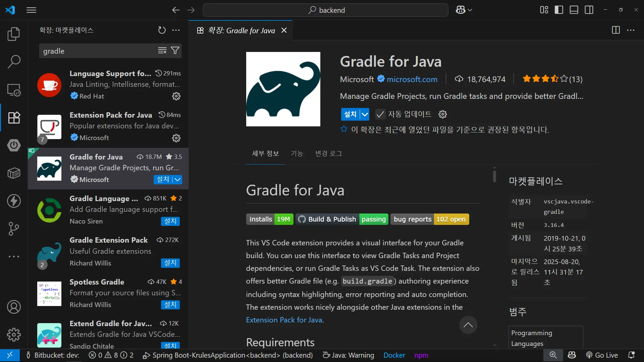Switch to the 기능 tab
This screenshot has height=362, width=644.
297,154
